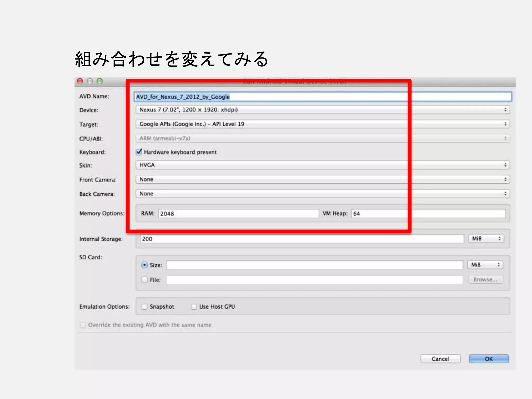Open the Skin dropdown showing HVGA
Screen dimensions: 532x399
[x=323, y=165]
